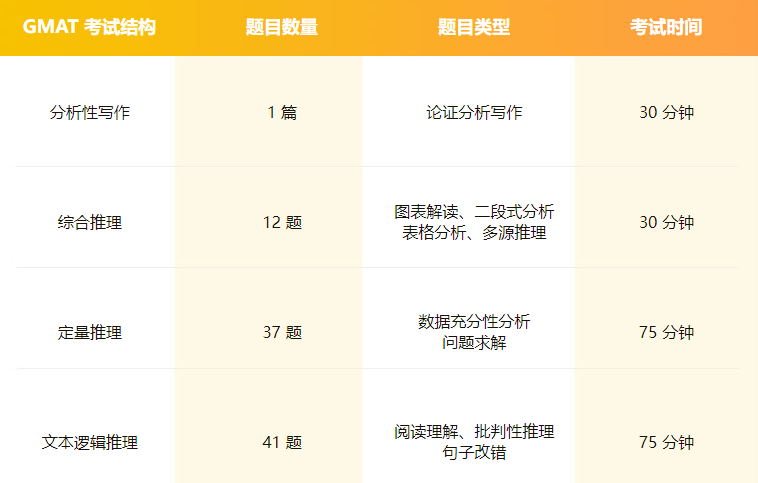Select the 75 分钟 cell in 文本逻辑推理 row
This screenshot has width=758, height=483.
[666, 442]
